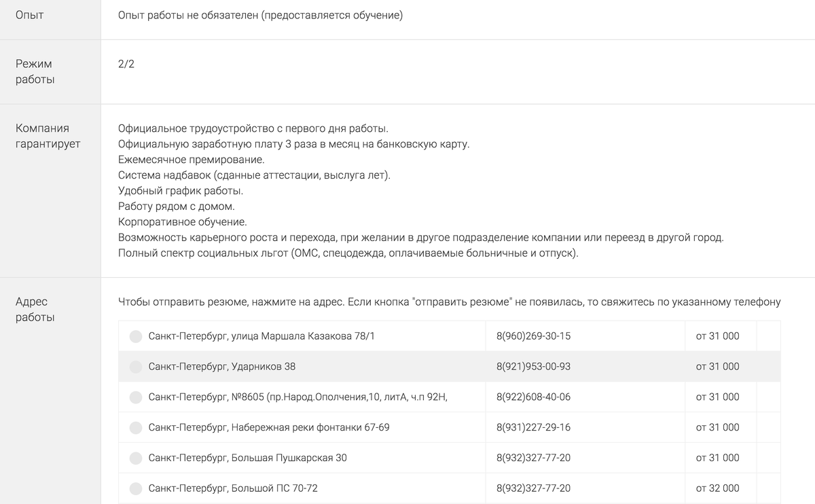
Task: Click address №8605 (пр.Народ.Ополчения,10, литА
Action: 297,397
